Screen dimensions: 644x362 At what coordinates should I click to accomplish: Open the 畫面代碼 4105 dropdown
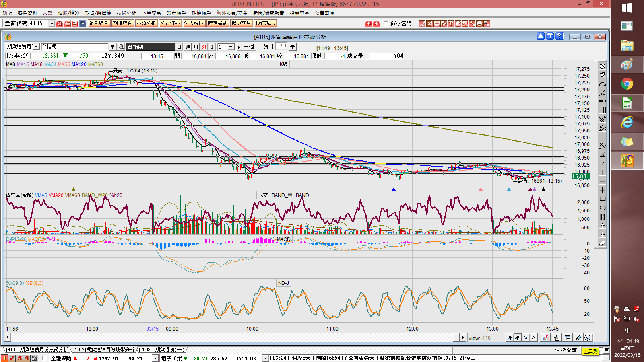click(52, 24)
